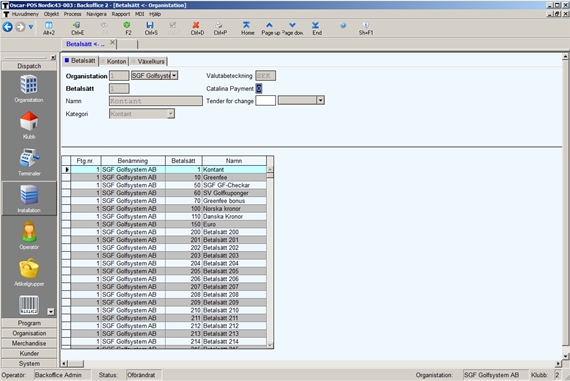Open Organisation icon in Dispatch sidebar
570x381 pixels.
tap(29, 84)
